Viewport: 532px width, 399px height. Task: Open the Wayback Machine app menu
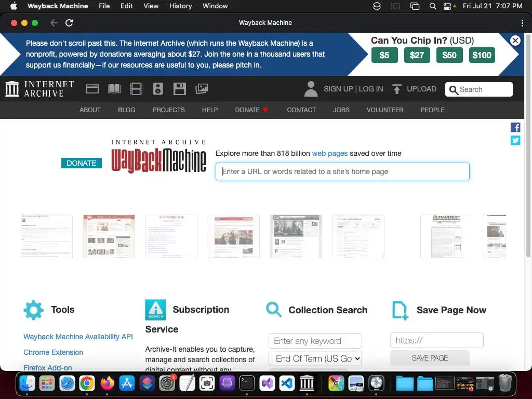[x=58, y=6]
